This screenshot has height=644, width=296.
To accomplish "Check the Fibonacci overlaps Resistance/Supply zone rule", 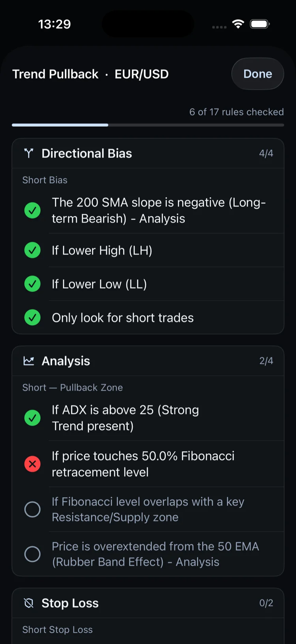I will click(32, 509).
